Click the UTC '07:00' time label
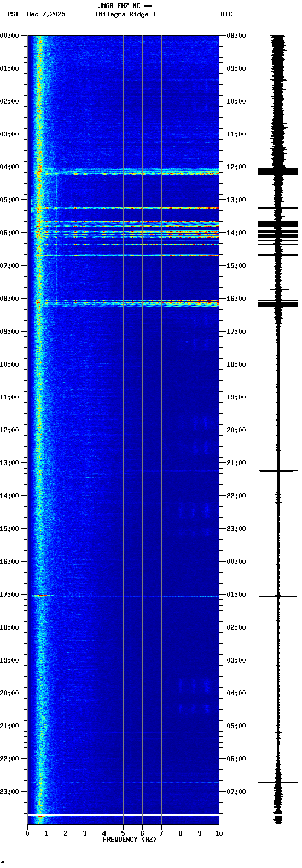Image resolution: width=302 pixels, height=868 pixels. coord(236,792)
